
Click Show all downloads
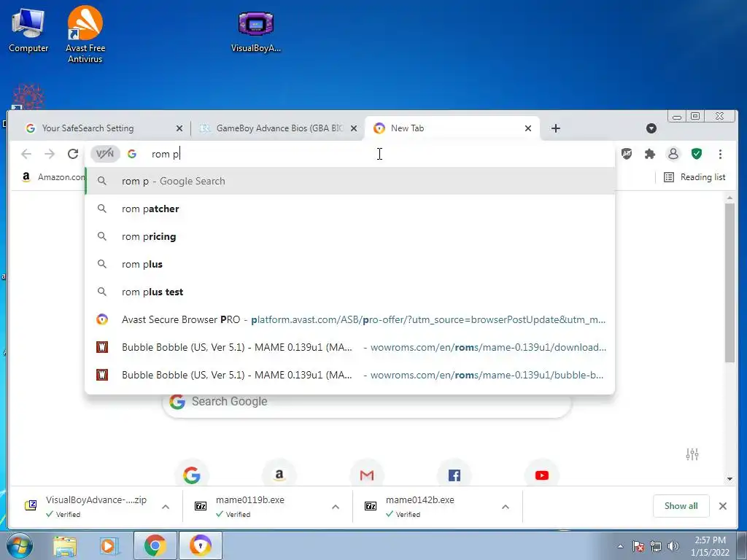[x=681, y=506]
